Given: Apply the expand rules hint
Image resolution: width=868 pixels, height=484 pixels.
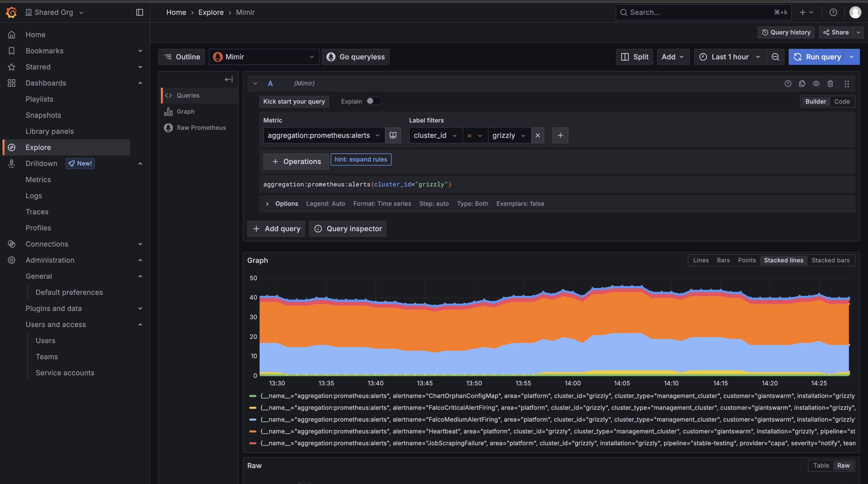Looking at the screenshot, I should [361, 159].
